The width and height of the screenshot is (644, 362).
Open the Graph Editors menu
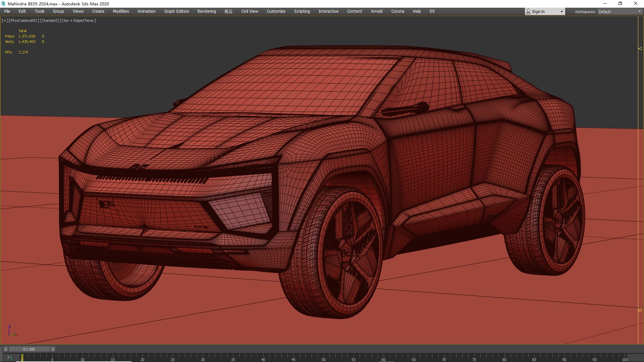[x=177, y=11]
